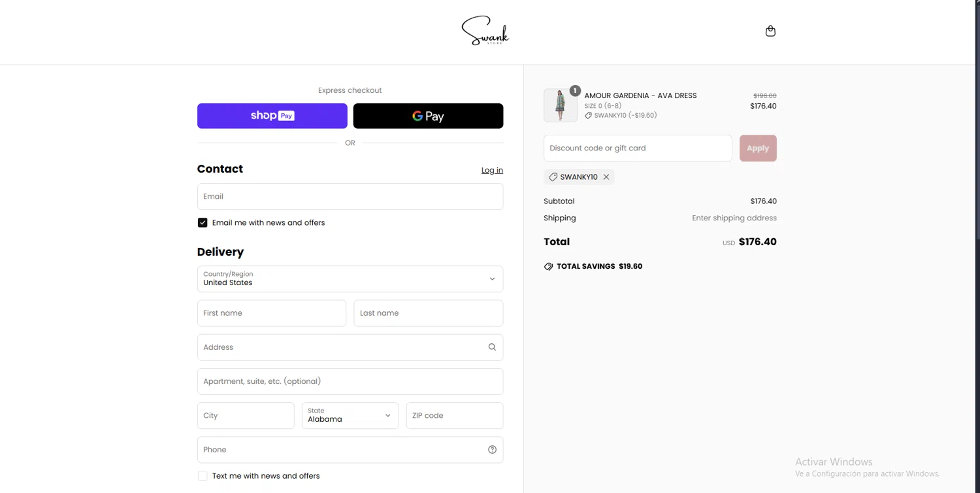This screenshot has height=493, width=980.
Task: Click the Total amount $176.40
Action: point(757,242)
